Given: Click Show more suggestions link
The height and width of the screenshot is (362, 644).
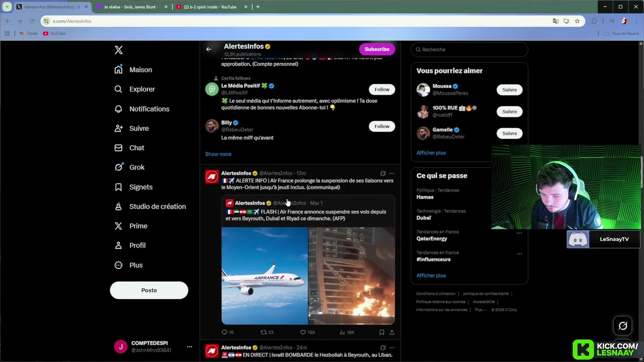Looking at the screenshot, I should pyautogui.click(x=218, y=154).
